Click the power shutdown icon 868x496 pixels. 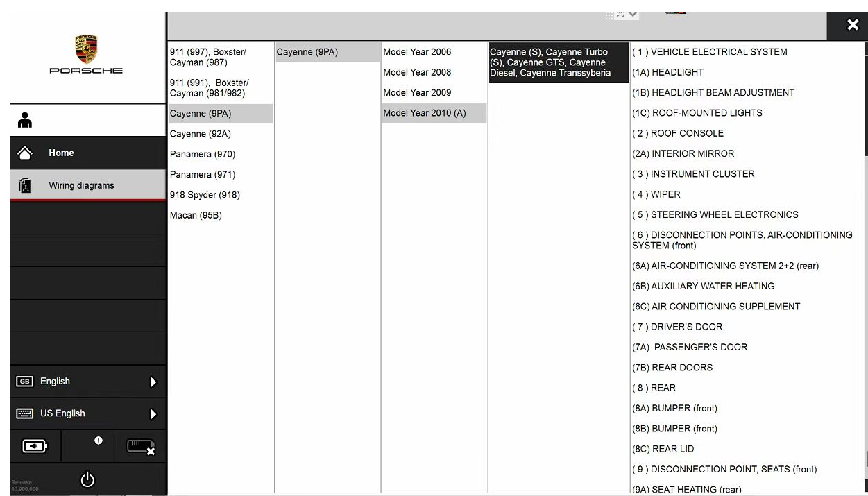click(x=87, y=479)
